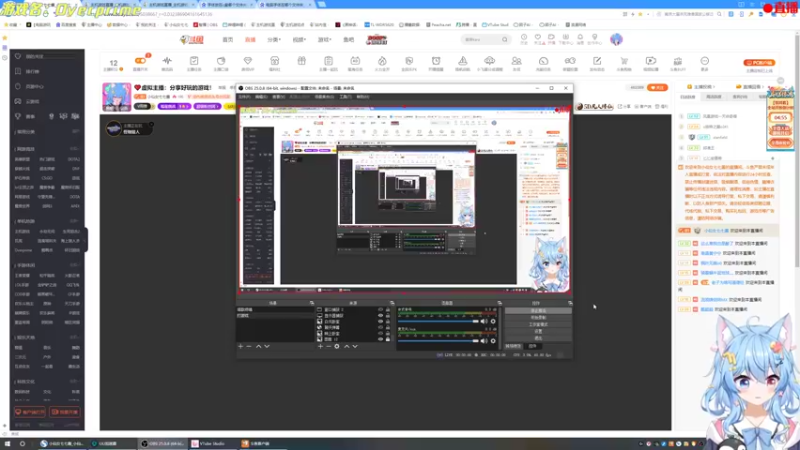Open 查看(V) menu in OBS
Image resolution: width=800 pixels, height=450 pixels.
click(x=279, y=96)
